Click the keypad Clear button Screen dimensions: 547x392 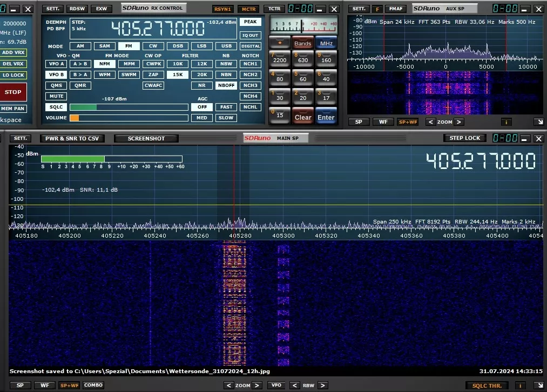(303, 117)
